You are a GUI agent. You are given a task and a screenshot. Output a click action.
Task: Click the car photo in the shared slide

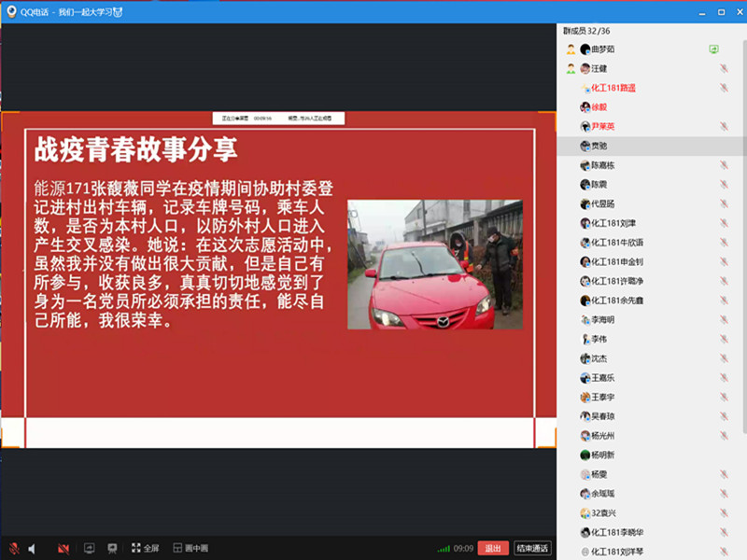[421, 264]
